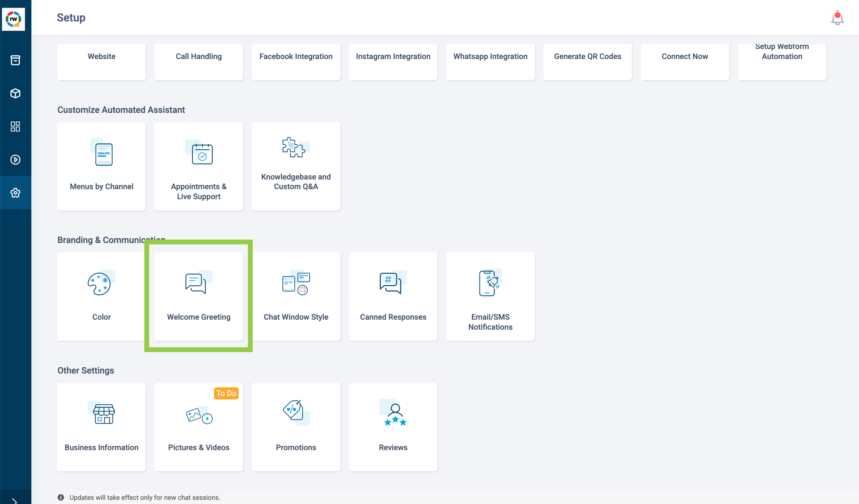859x504 pixels.
Task: Click the app logo at top left
Action: point(13,19)
